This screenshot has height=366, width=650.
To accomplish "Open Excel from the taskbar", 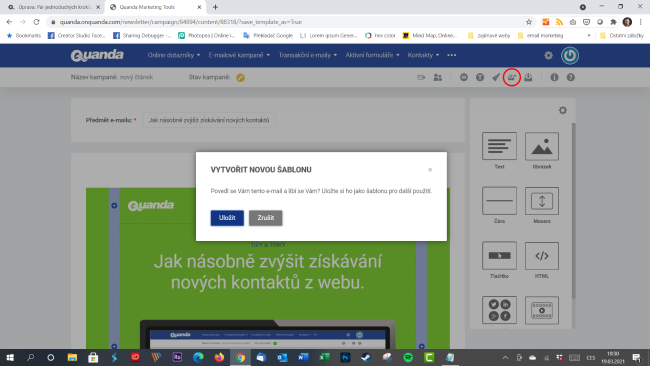I will tap(324, 357).
